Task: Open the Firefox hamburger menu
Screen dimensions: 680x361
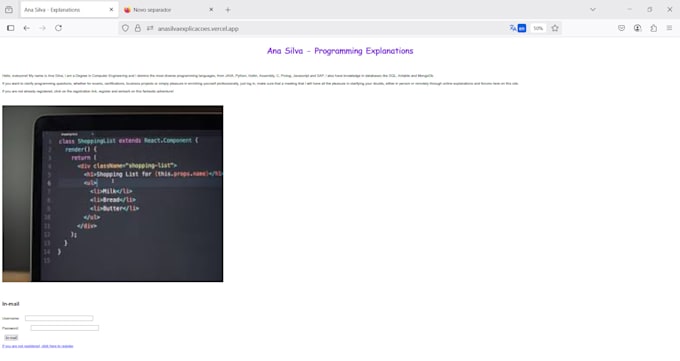Action: click(x=670, y=28)
